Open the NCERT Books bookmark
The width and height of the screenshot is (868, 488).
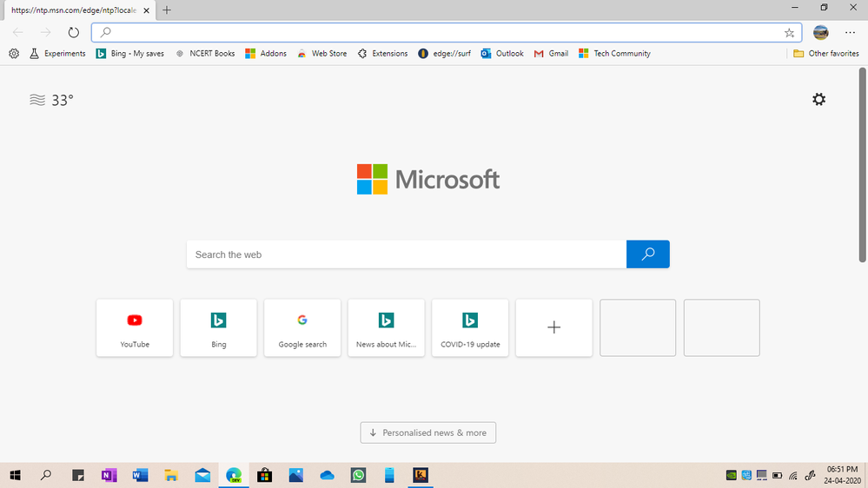point(205,54)
